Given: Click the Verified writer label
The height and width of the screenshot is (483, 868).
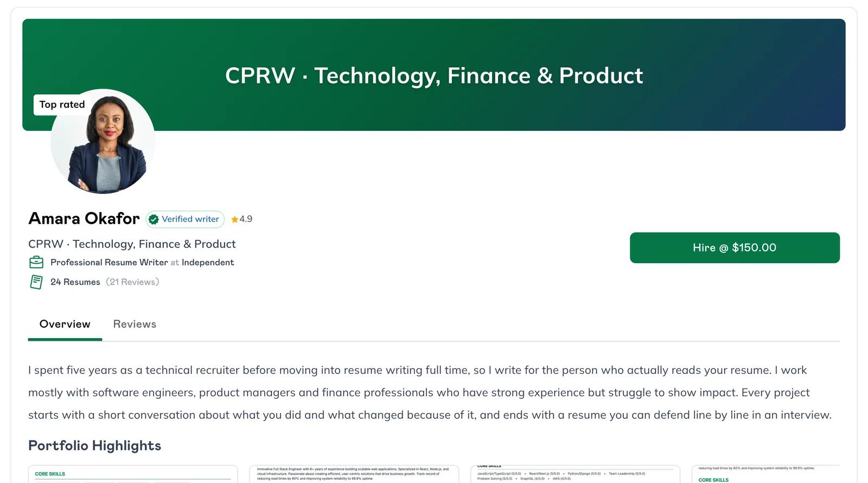Looking at the screenshot, I should 190,219.
